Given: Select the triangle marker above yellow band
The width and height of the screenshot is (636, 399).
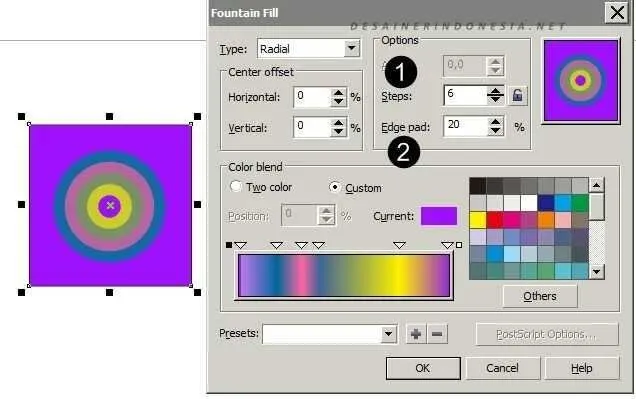Looking at the screenshot, I should (x=400, y=245).
